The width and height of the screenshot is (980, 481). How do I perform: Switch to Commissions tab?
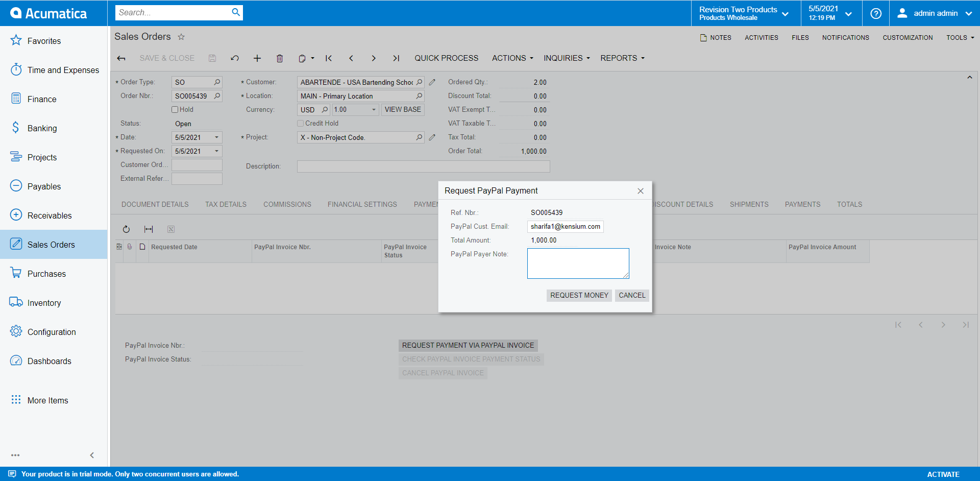(x=287, y=204)
